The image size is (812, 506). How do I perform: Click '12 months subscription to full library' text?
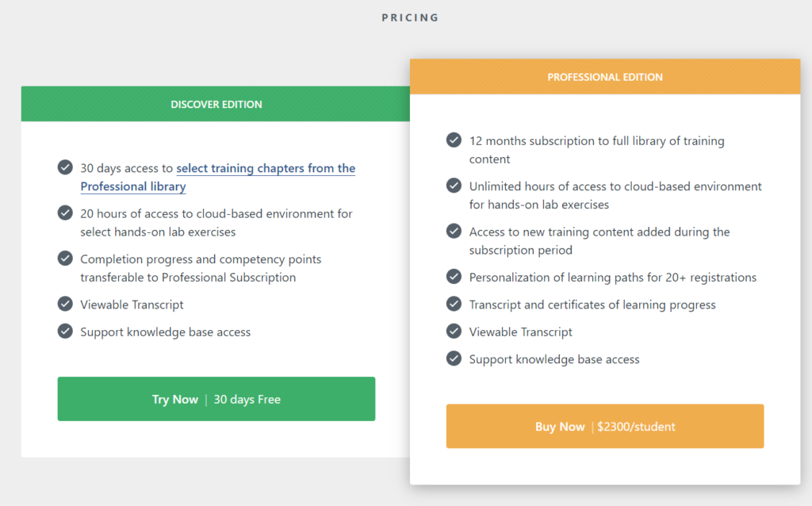[x=597, y=150]
